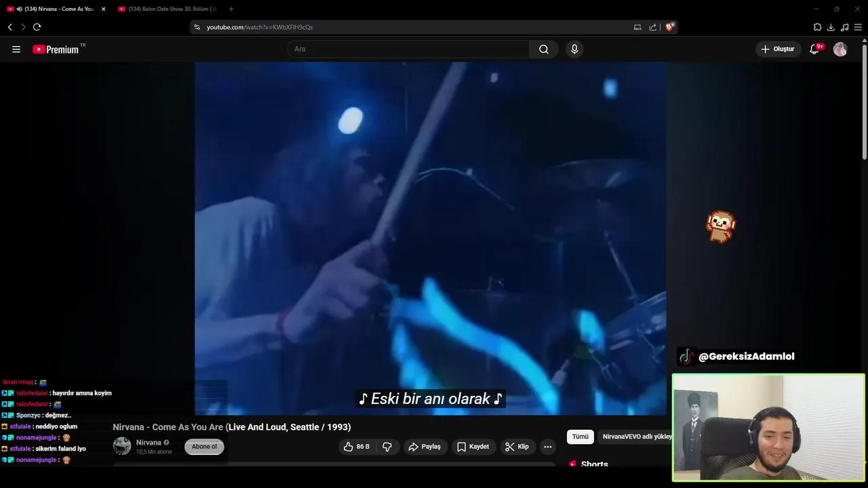This screenshot has height=488, width=868.
Task: Select the Nirvana - Come As You tab
Action: tap(57, 9)
